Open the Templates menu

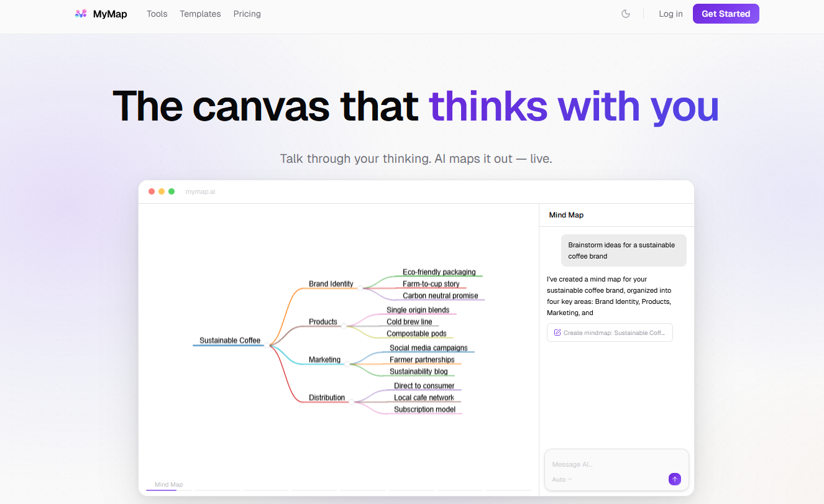pos(200,14)
